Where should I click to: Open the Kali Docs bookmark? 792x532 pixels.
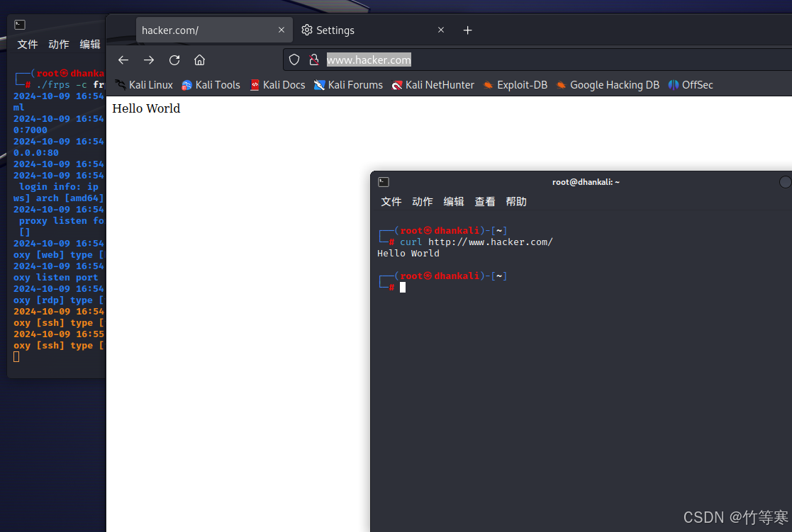(277, 85)
